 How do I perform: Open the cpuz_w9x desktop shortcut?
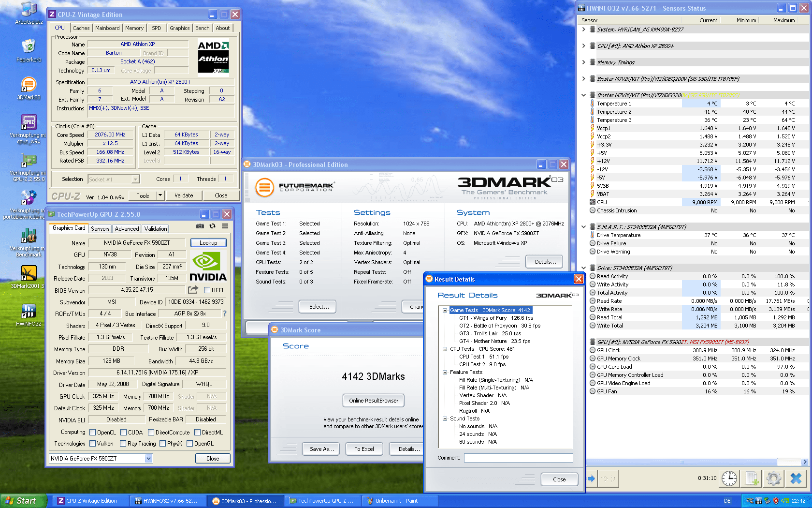tap(29, 129)
